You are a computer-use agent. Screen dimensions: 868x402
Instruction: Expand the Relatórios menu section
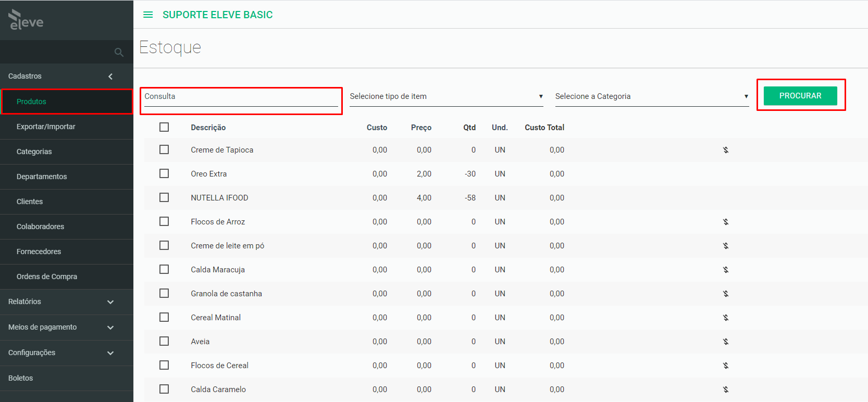pos(67,301)
